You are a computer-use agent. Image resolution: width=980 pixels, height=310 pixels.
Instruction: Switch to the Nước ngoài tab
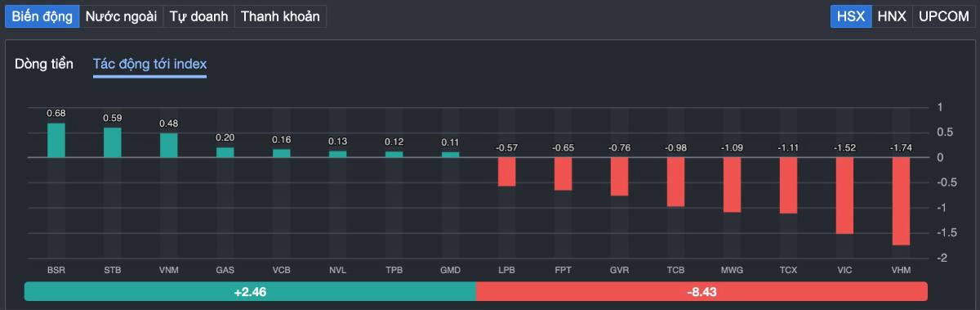click(121, 16)
